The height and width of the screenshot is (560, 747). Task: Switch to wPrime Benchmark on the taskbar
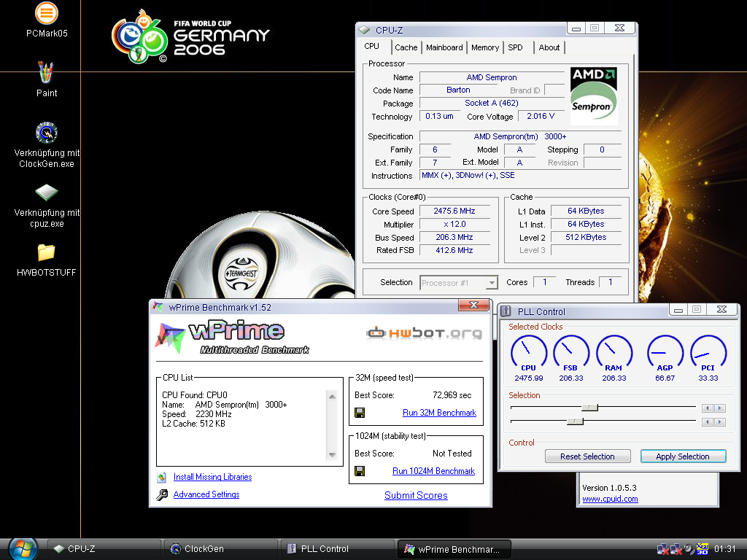point(454,549)
